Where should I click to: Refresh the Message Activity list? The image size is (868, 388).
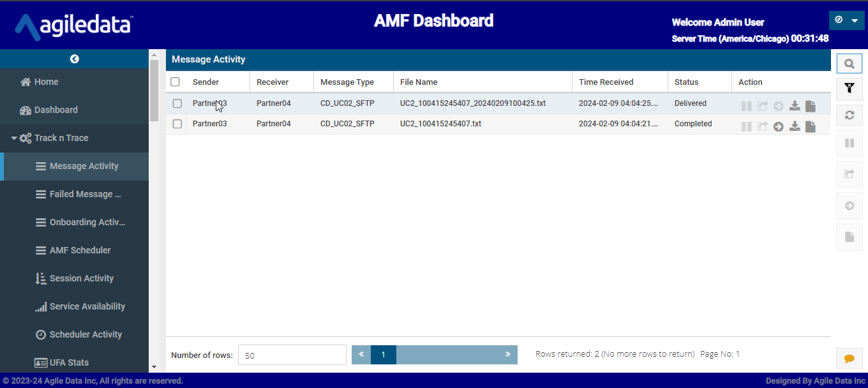coord(849,115)
